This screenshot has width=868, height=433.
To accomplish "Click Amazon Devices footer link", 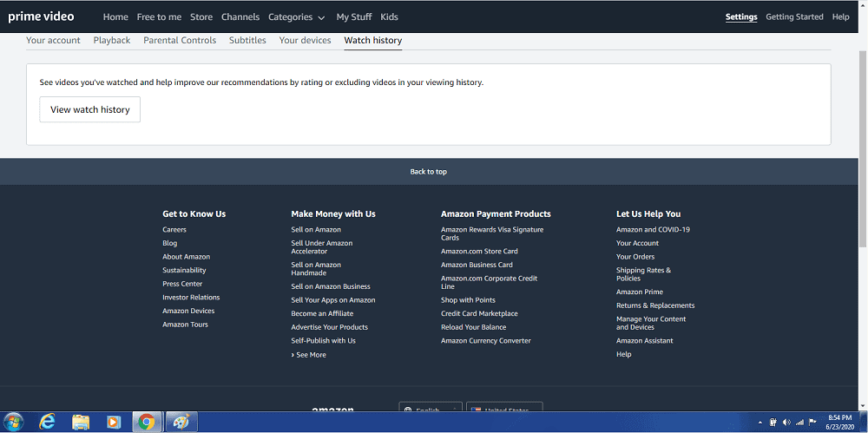I will coord(188,312).
